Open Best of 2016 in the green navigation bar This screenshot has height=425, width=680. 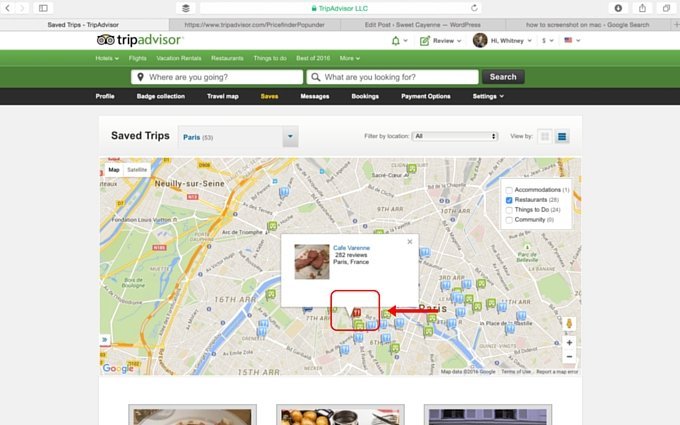[313, 58]
